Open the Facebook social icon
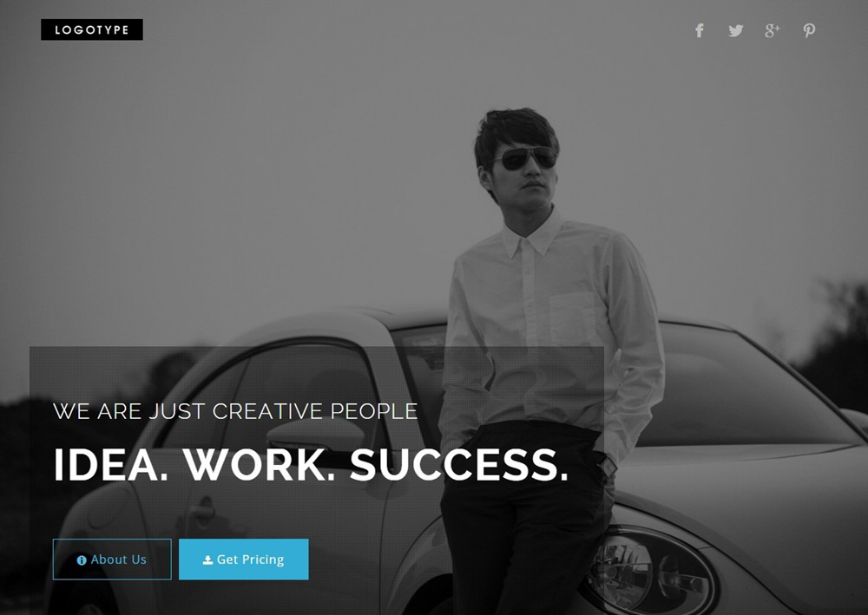The width and height of the screenshot is (868, 615). click(x=699, y=30)
